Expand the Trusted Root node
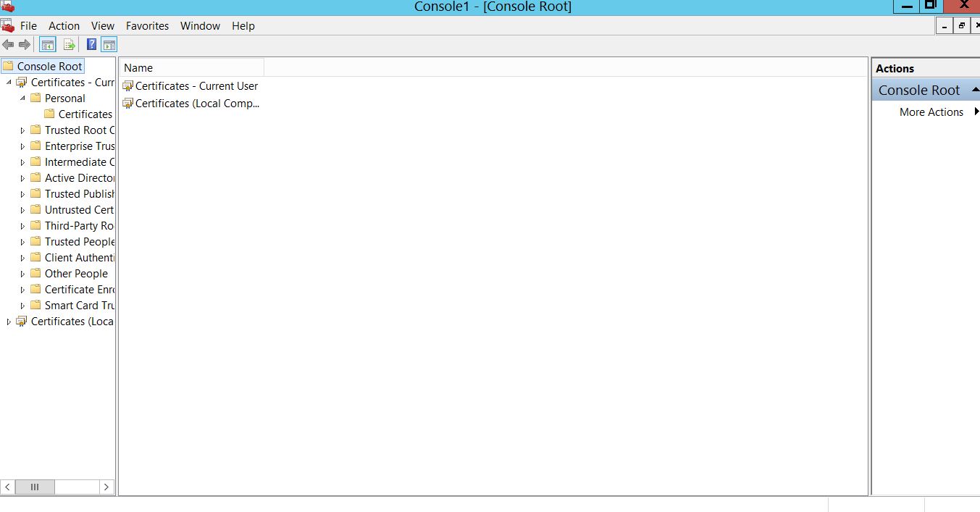Screen dimensions: 980x512 point(22,130)
